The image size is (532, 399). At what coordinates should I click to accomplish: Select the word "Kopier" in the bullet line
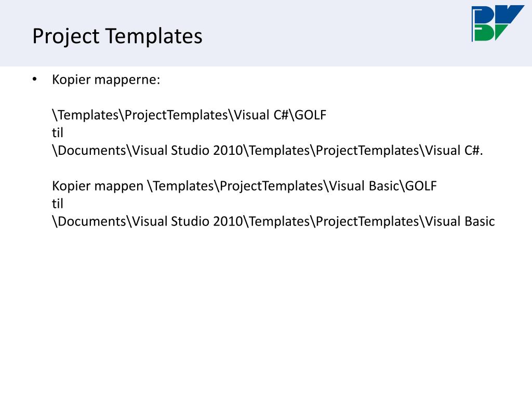pyautogui.click(x=71, y=79)
